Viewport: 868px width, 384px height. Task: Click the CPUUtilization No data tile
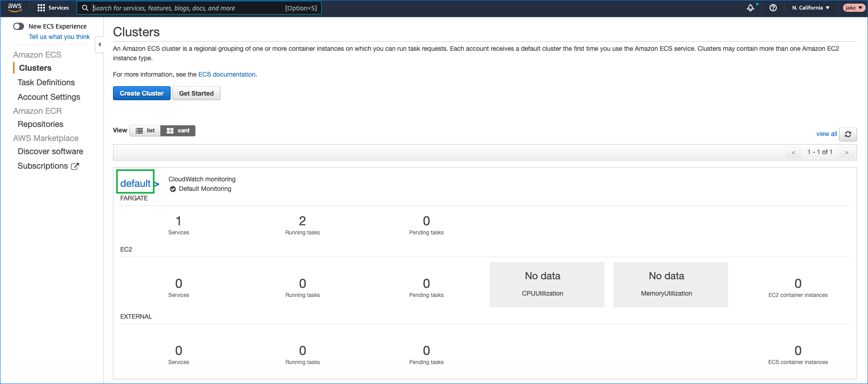[547, 285]
